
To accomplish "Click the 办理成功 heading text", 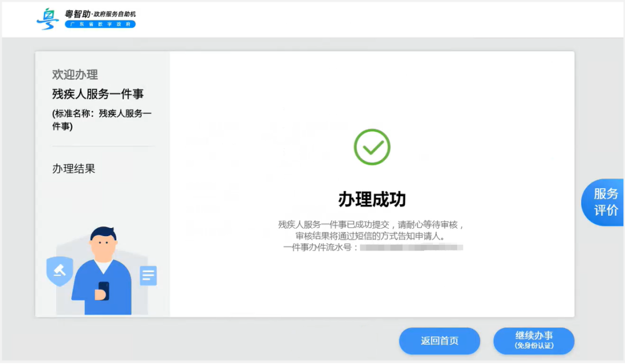I will 372,197.
